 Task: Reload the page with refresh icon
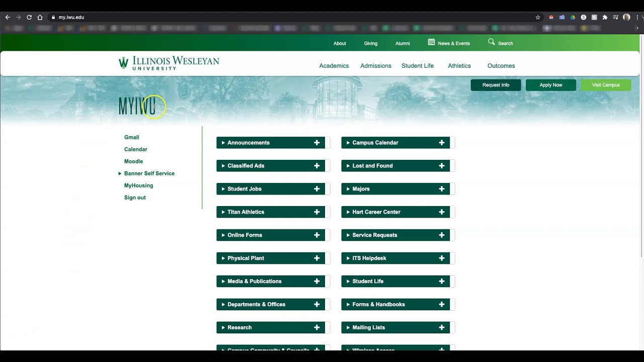click(x=29, y=17)
